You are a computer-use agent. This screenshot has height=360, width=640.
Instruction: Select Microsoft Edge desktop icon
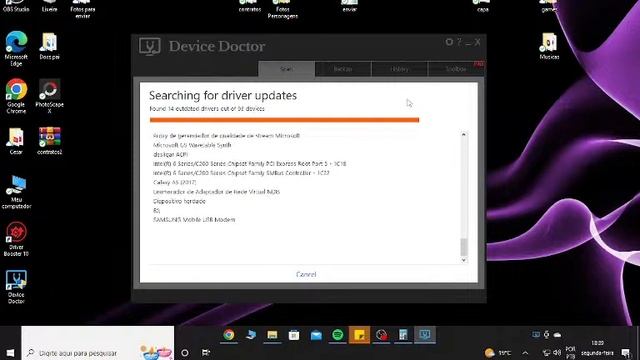pos(16,49)
